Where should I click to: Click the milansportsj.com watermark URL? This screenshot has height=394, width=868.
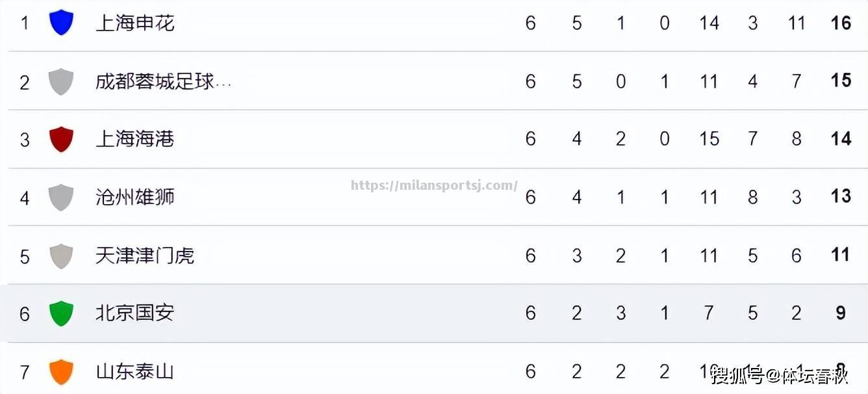(x=434, y=186)
